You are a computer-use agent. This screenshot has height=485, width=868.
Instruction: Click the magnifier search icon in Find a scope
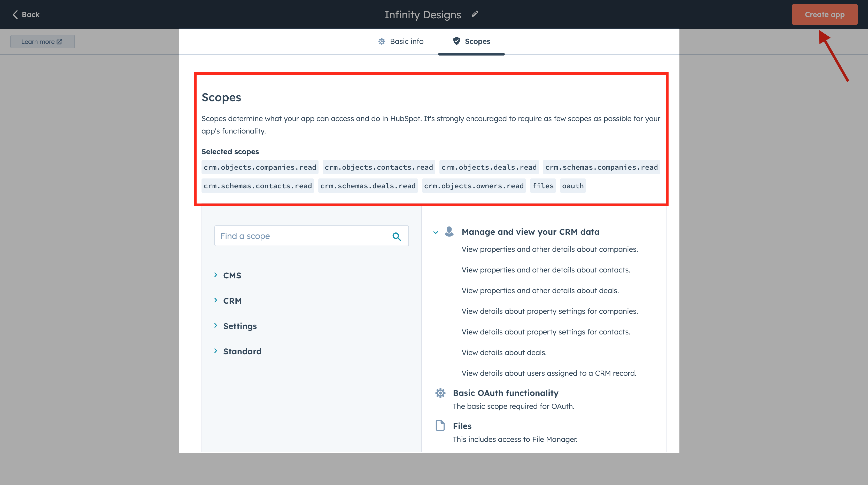397,237
